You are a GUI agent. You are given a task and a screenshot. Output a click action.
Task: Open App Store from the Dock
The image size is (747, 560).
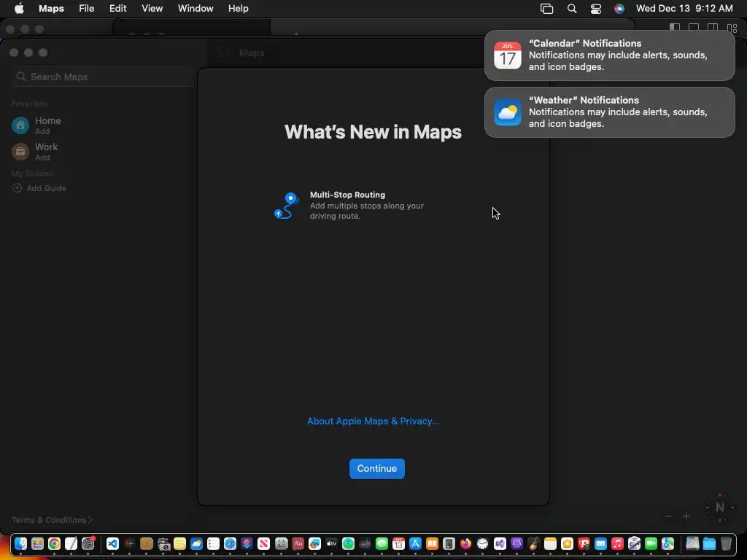415,543
